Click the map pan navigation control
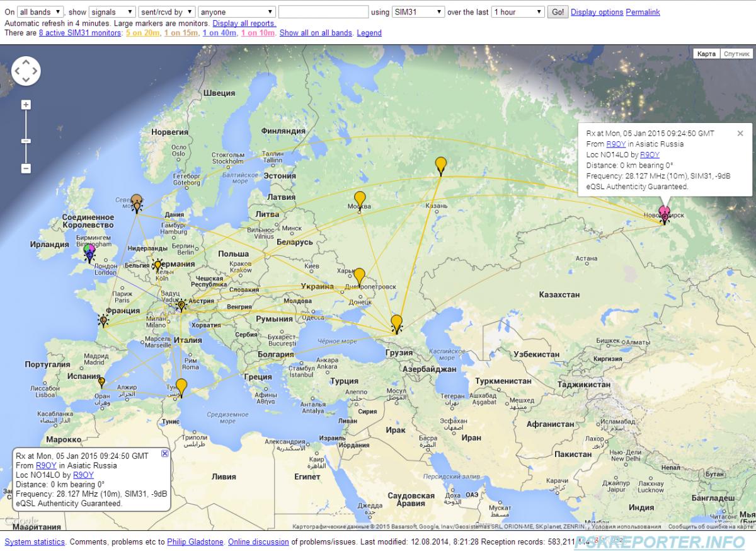Image resolution: width=756 pixels, height=551 pixels. [x=26, y=71]
